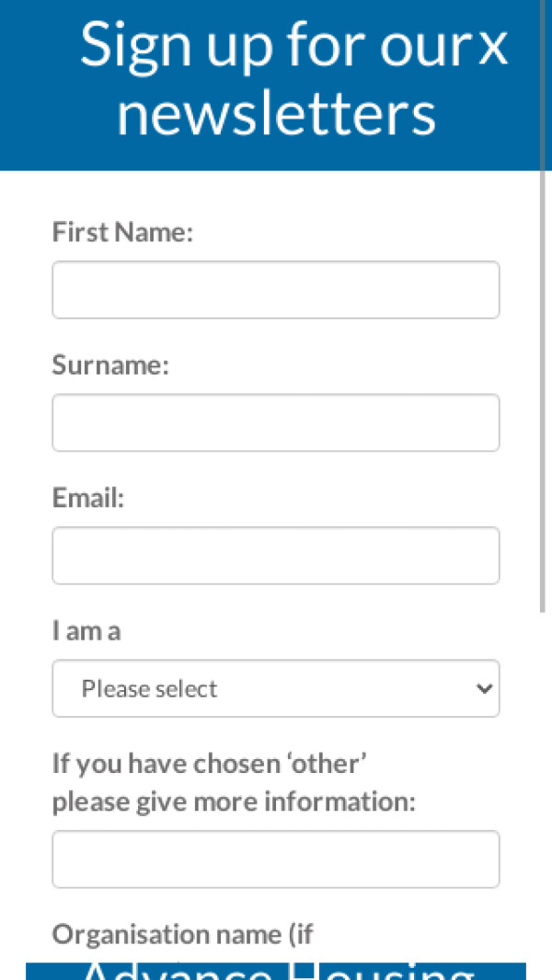This screenshot has width=552, height=980.
Task: Focus the Surname input box
Action: (x=275, y=422)
